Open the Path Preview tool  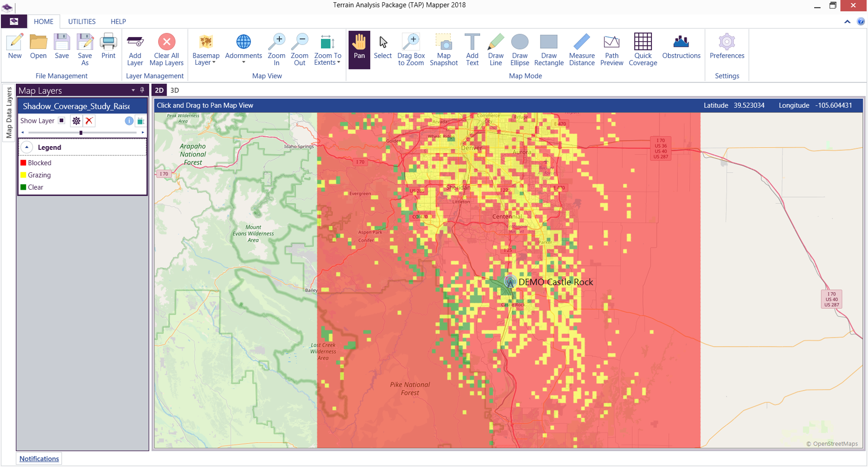tap(611, 50)
